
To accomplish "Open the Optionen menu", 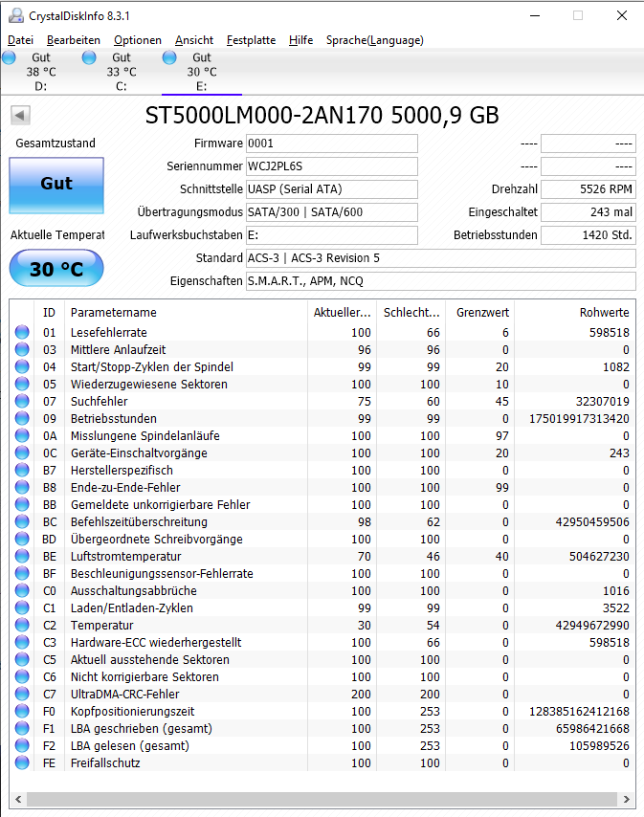I will point(138,40).
